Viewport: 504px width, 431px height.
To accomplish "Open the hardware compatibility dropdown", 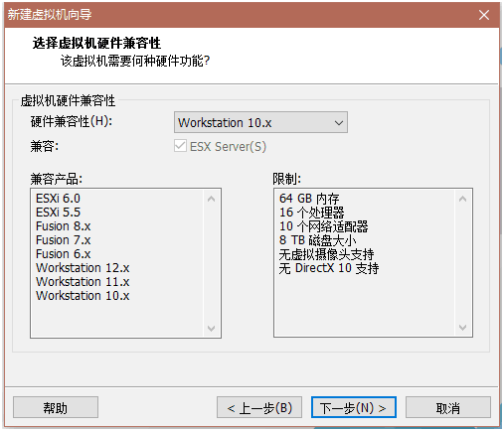I will 260,122.
